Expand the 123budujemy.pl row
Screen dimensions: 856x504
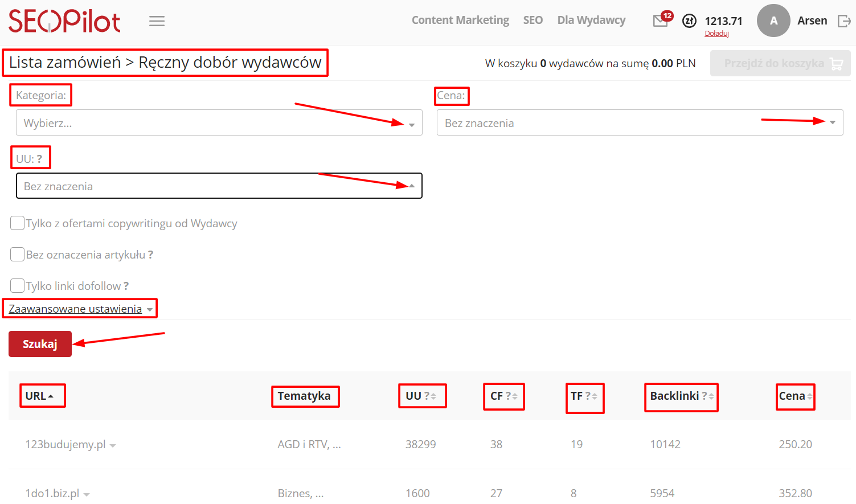pyautogui.click(x=113, y=446)
